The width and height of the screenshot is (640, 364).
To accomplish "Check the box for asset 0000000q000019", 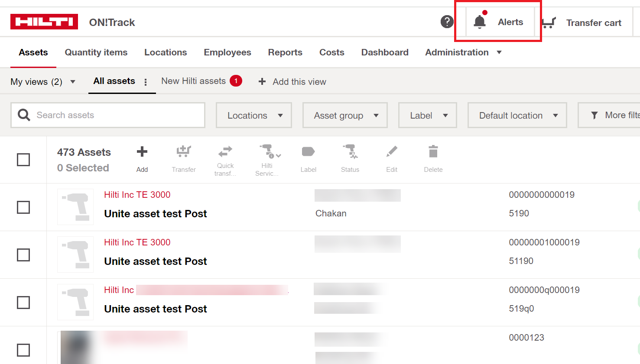I will pos(23,303).
